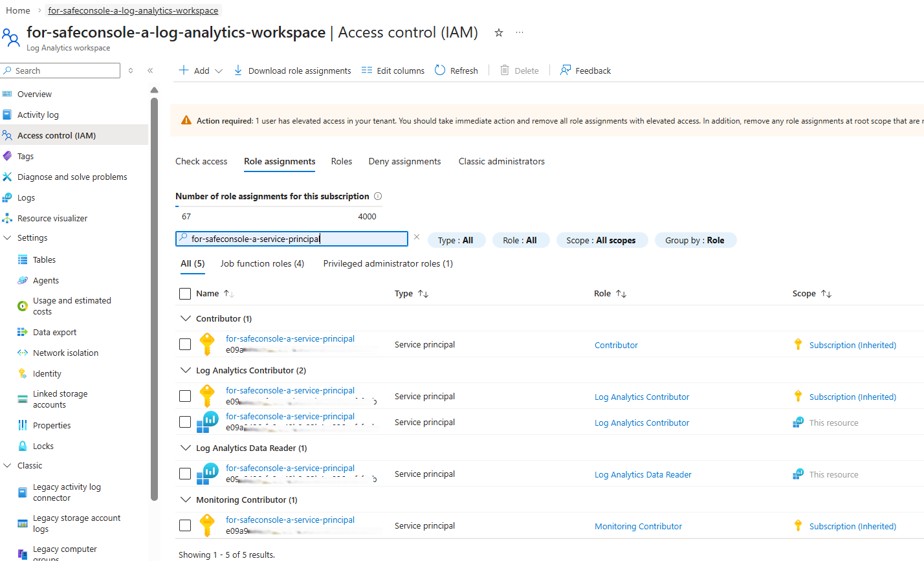Collapse the Classic section in sidebar

click(x=8, y=465)
